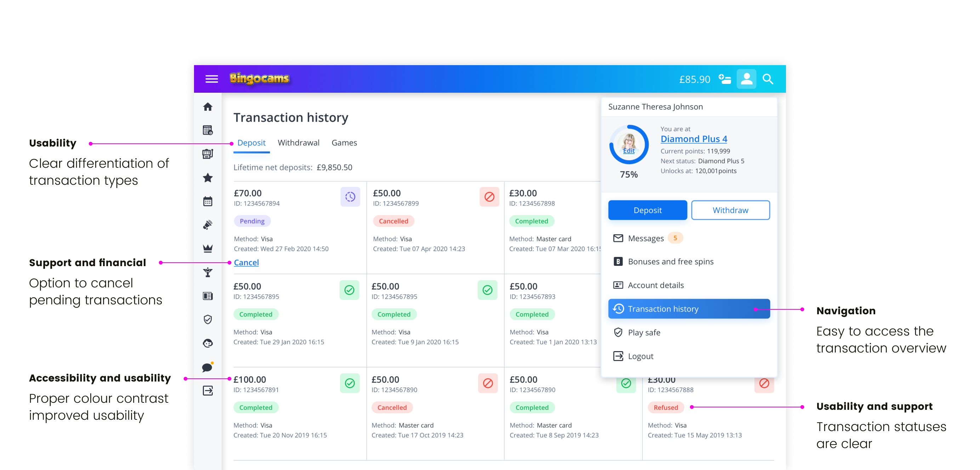
Task: Open Bonuses and free spins
Action: tap(671, 261)
